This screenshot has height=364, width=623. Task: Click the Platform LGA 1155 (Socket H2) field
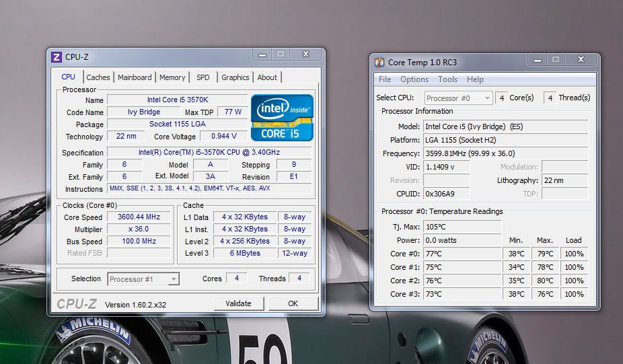505,140
